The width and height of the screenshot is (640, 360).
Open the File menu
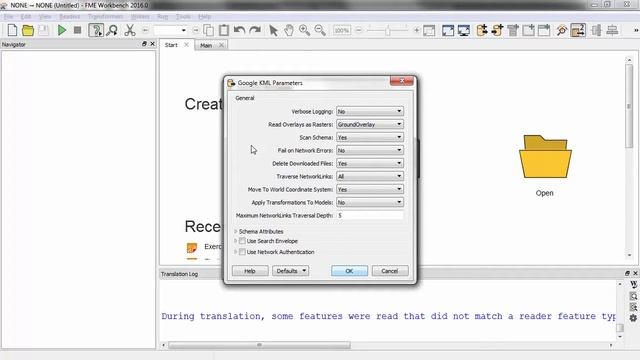tap(9, 16)
